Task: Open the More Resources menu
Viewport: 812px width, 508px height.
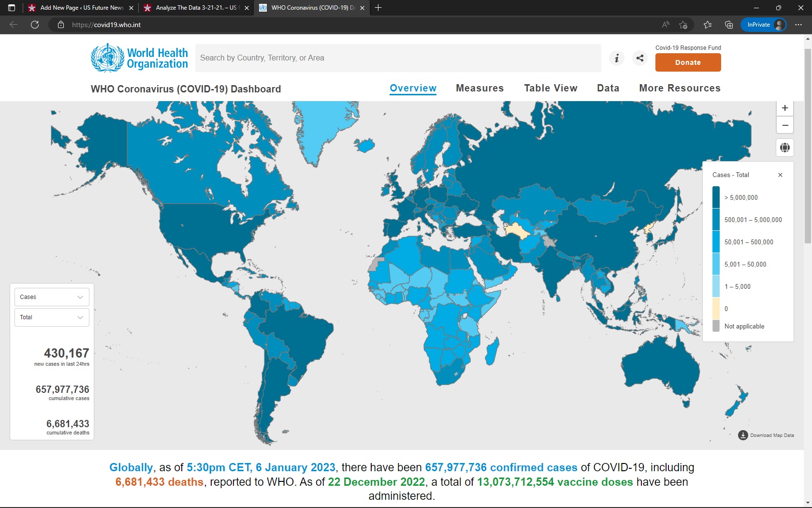Action: [x=680, y=88]
